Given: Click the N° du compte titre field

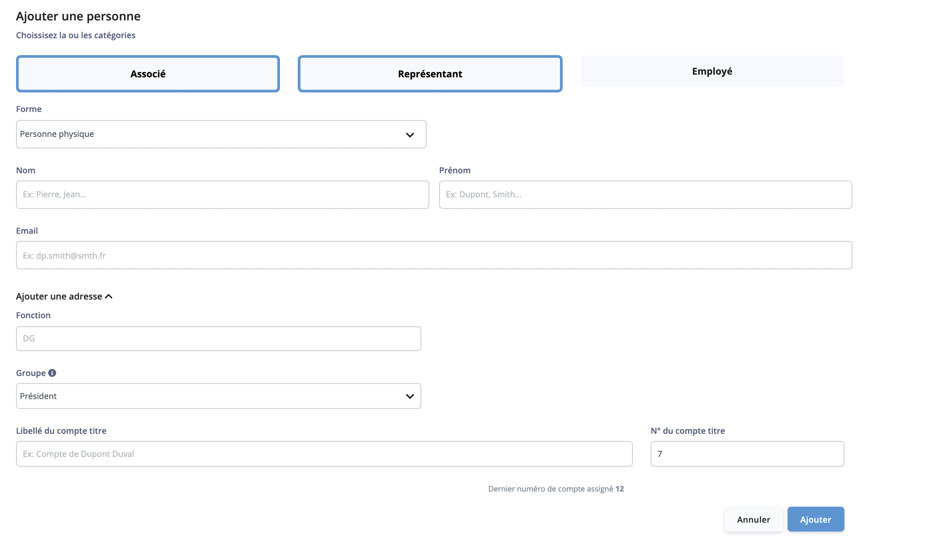Looking at the screenshot, I should tap(746, 453).
